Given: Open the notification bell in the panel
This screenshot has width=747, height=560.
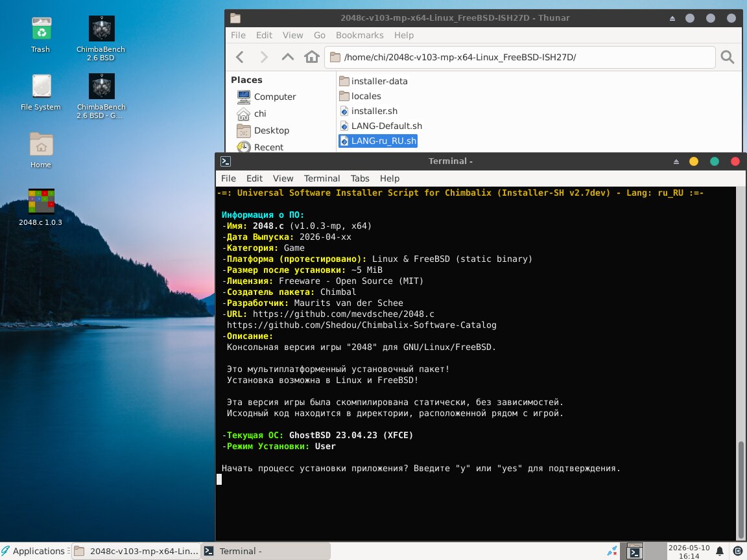Looking at the screenshot, I should click(719, 552).
